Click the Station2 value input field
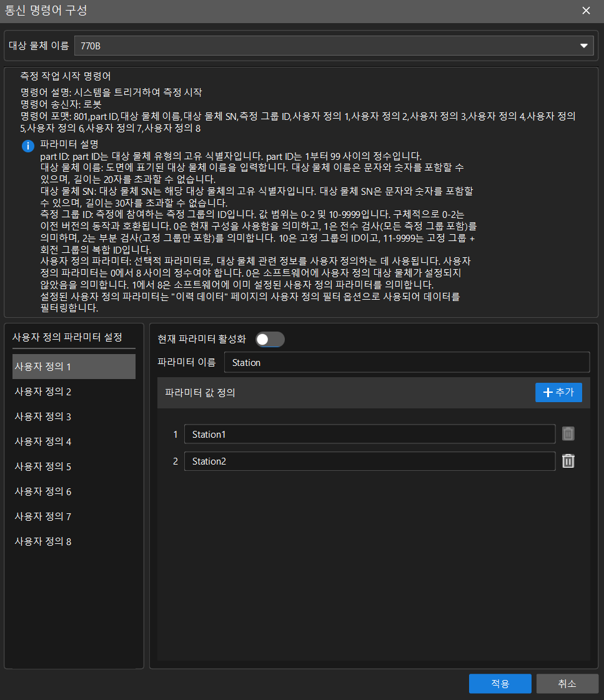This screenshot has height=700, width=604. [x=370, y=461]
